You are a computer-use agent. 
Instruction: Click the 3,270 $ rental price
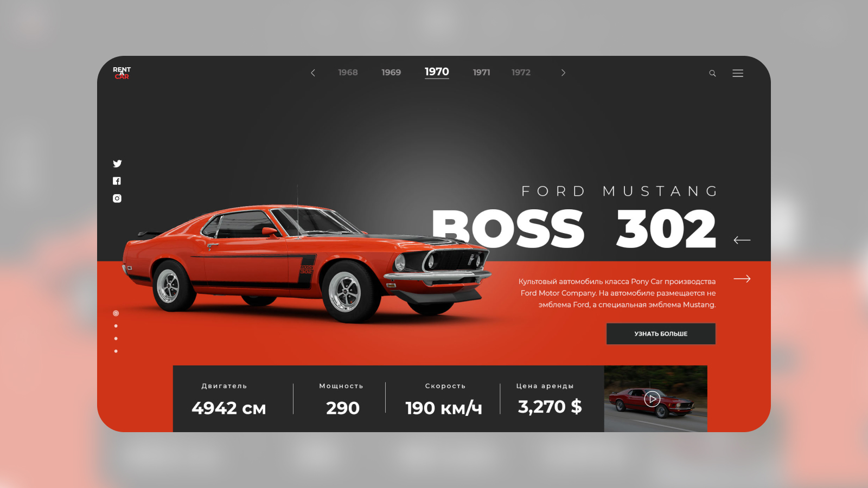pyautogui.click(x=550, y=407)
